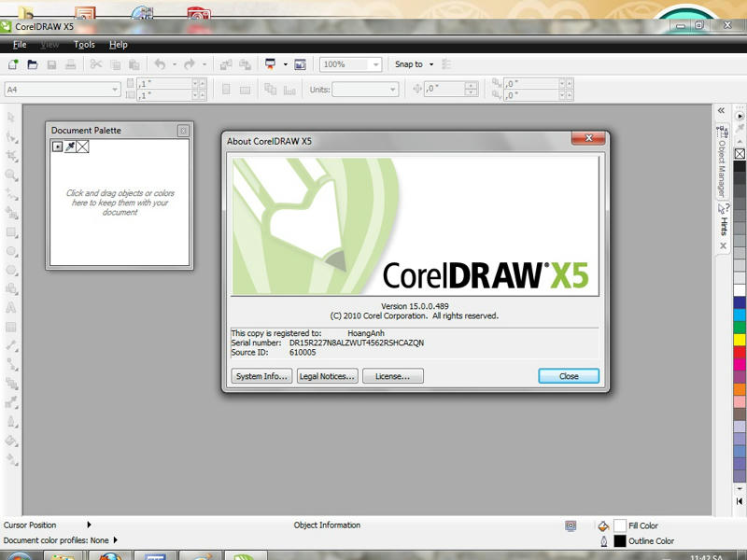This screenshot has width=747, height=560.
Task: Click the Legal Notices button
Action: point(327,376)
